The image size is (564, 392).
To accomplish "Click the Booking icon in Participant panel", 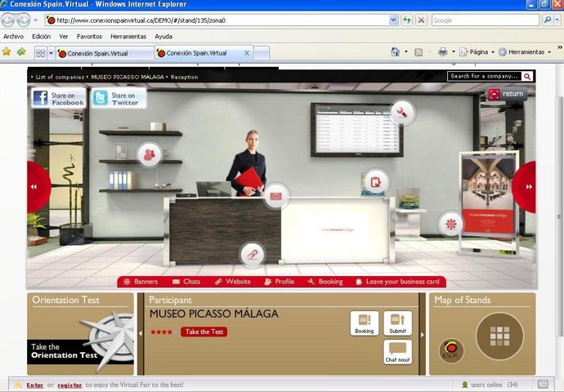I will point(364,323).
